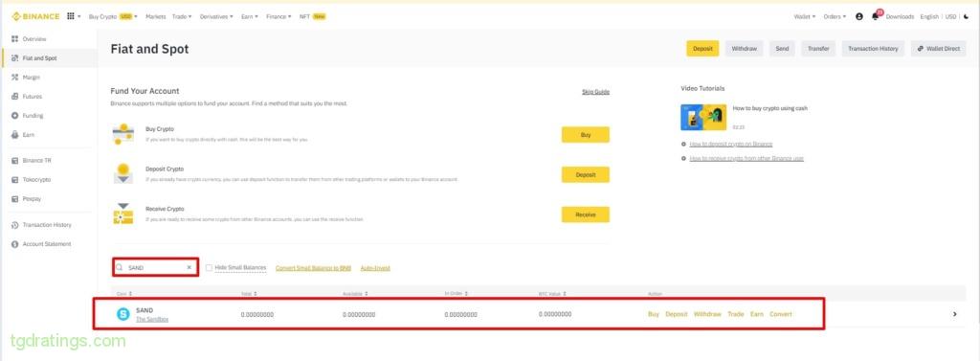Click the Earn sidebar icon
This screenshot has width=980, height=361.
pos(15,134)
